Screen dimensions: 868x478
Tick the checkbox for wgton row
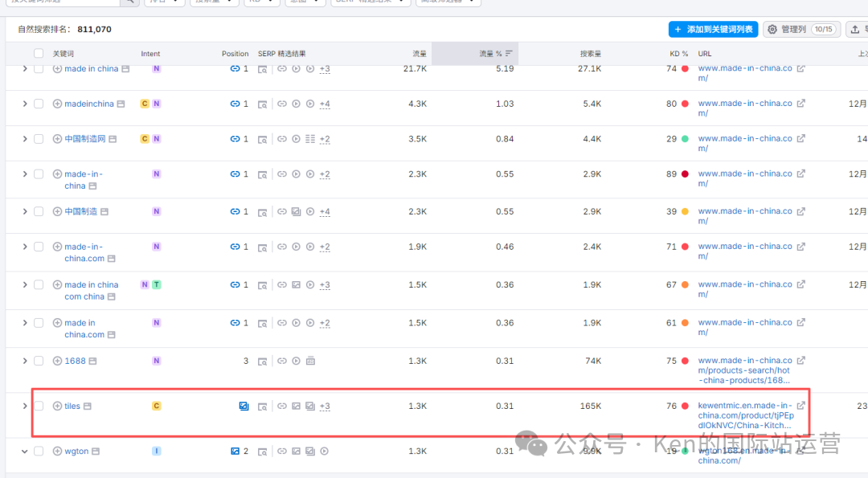point(39,451)
